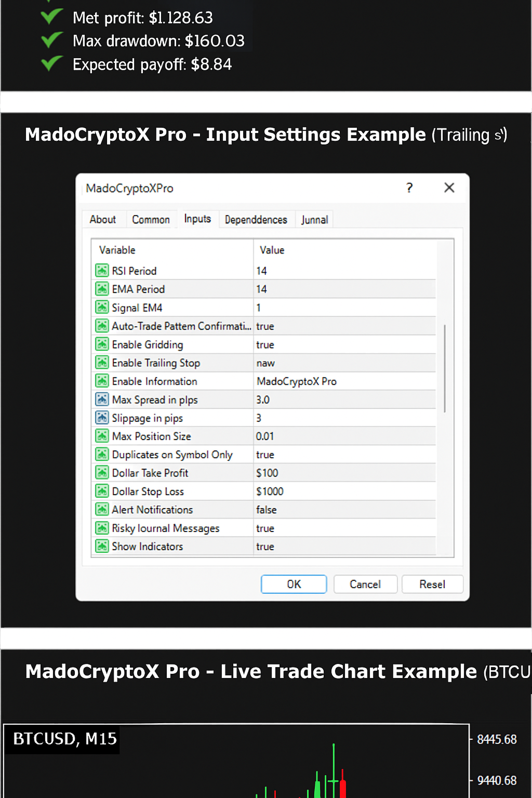Click the Risky Journal Messages row icon
This screenshot has height=798, width=532.
pos(102,528)
